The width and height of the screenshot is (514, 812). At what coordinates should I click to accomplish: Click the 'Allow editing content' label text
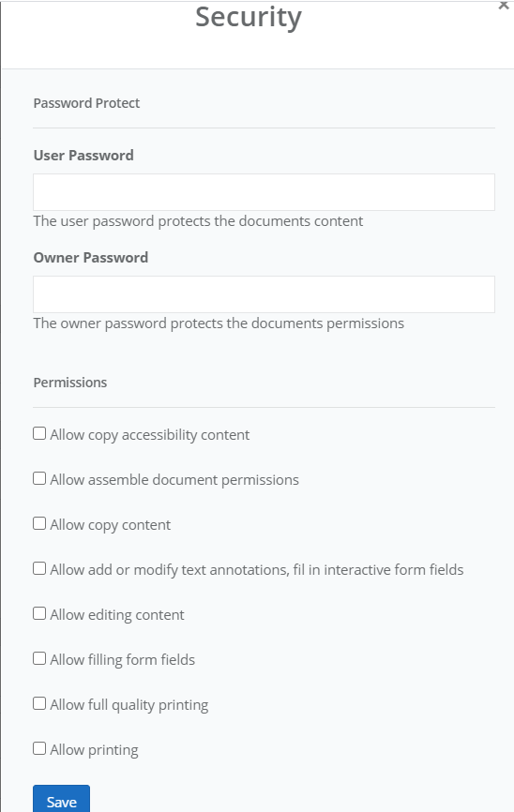[x=117, y=615]
